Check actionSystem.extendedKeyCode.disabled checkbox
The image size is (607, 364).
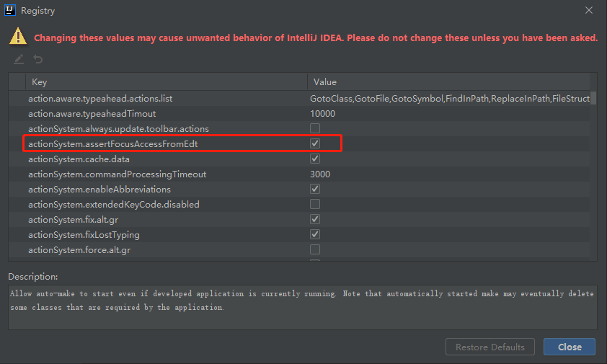[x=315, y=204]
